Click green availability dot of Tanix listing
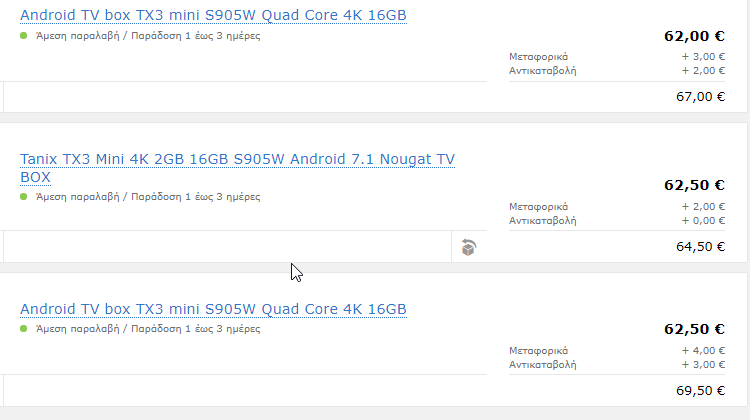Screen dimensions: 750x420 [24, 197]
